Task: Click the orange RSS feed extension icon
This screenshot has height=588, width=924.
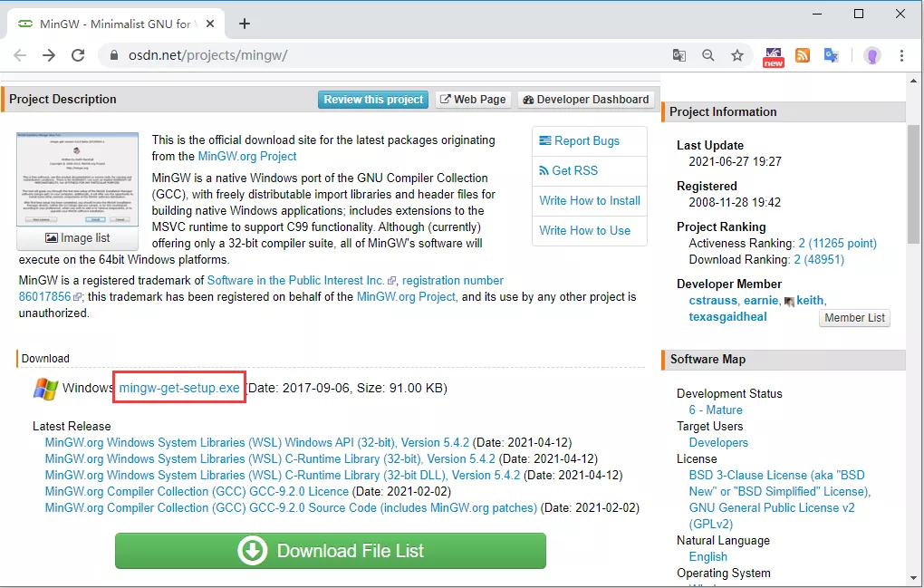Action: 803,55
